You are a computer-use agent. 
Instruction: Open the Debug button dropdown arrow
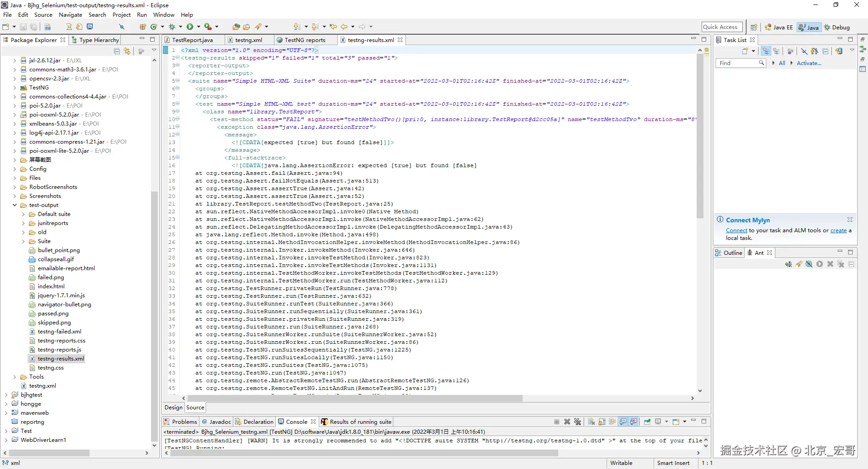point(180,27)
